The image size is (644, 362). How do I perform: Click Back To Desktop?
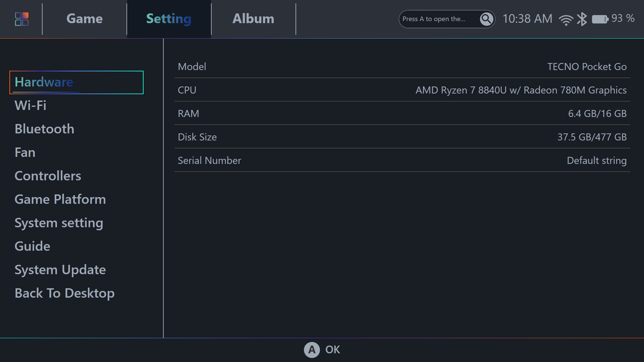coord(64,293)
